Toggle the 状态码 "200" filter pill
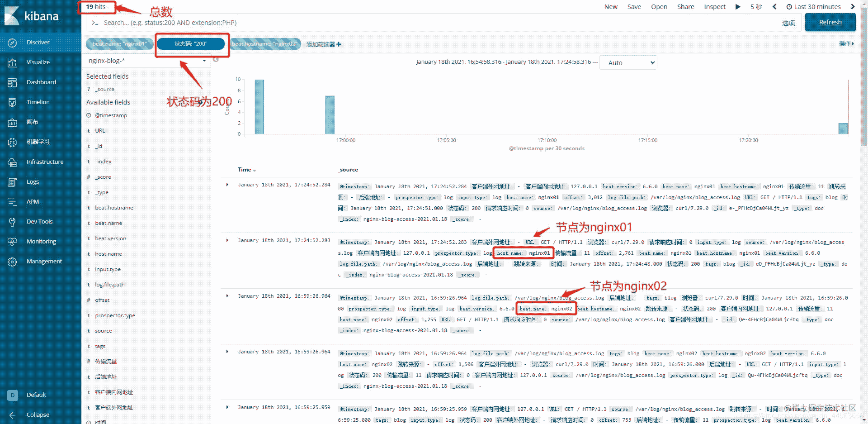Image resolution: width=868 pixels, height=424 pixels. (191, 44)
